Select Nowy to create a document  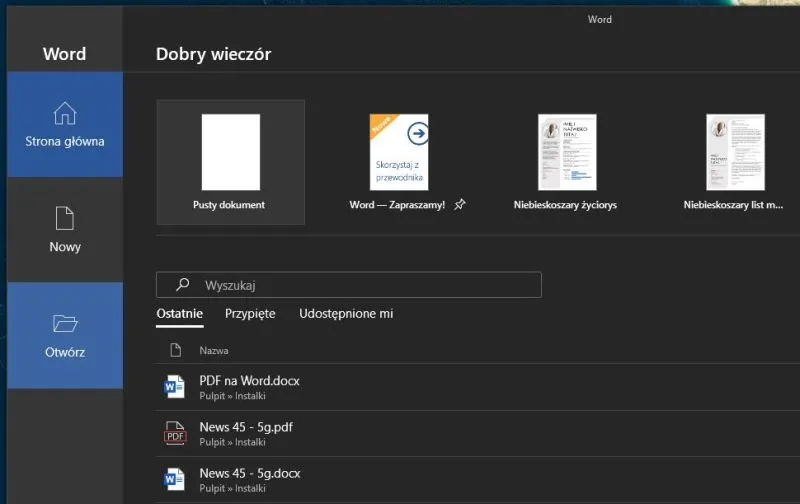pos(65,230)
